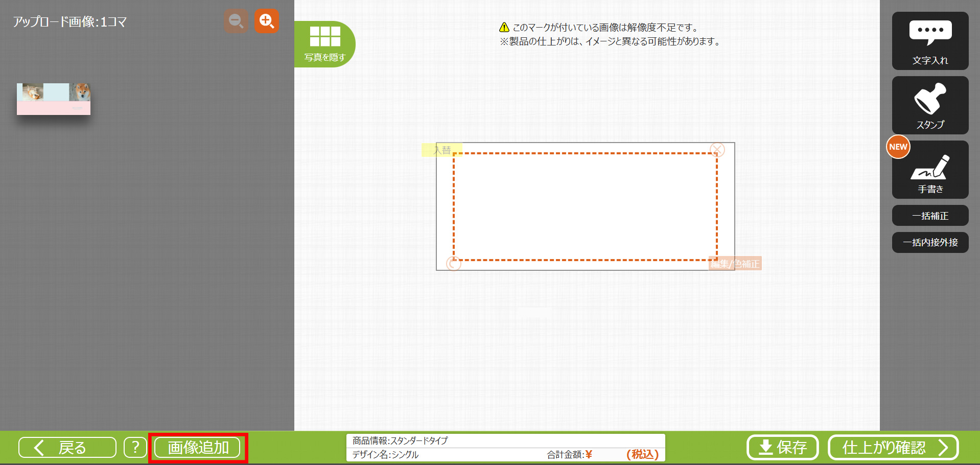Open the スタンプ stamp tool
Image resolution: width=980 pixels, height=465 pixels.
coord(930,105)
